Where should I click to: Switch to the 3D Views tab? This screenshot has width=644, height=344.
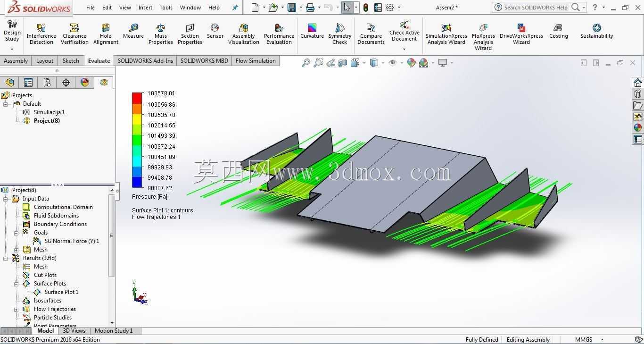74,331
